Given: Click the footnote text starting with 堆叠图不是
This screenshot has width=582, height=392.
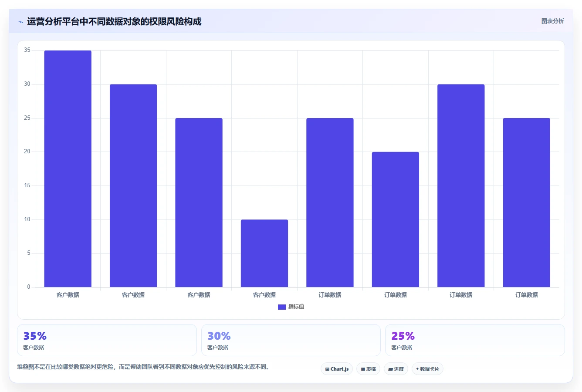Looking at the screenshot, I should (143, 367).
